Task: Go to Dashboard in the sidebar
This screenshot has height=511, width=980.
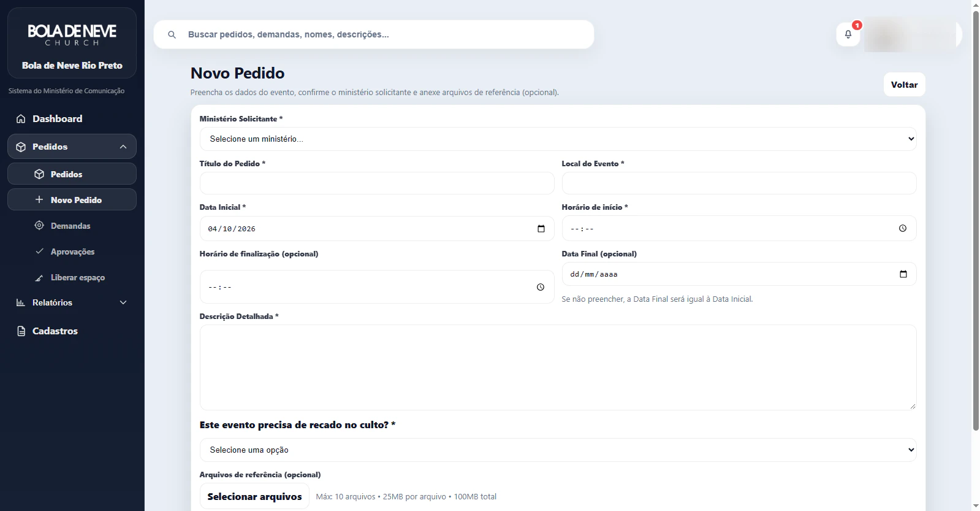Action: [72, 119]
